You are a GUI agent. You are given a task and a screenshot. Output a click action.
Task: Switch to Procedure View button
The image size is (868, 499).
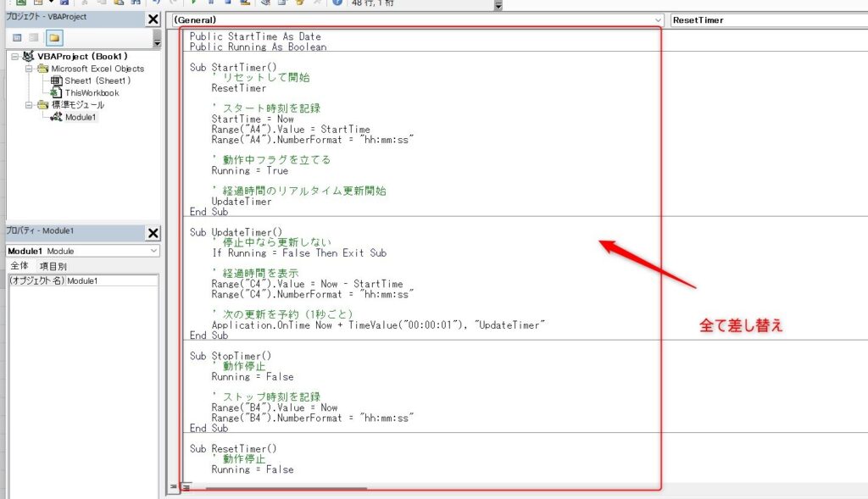[174, 487]
